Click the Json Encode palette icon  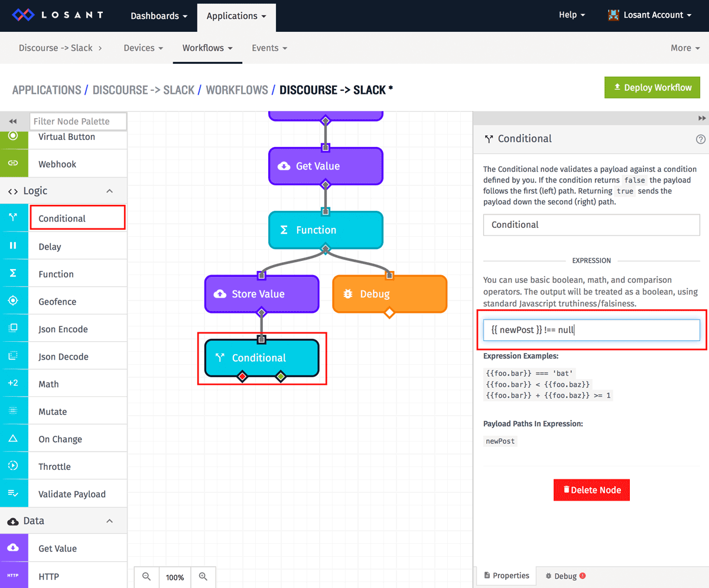tap(14, 328)
